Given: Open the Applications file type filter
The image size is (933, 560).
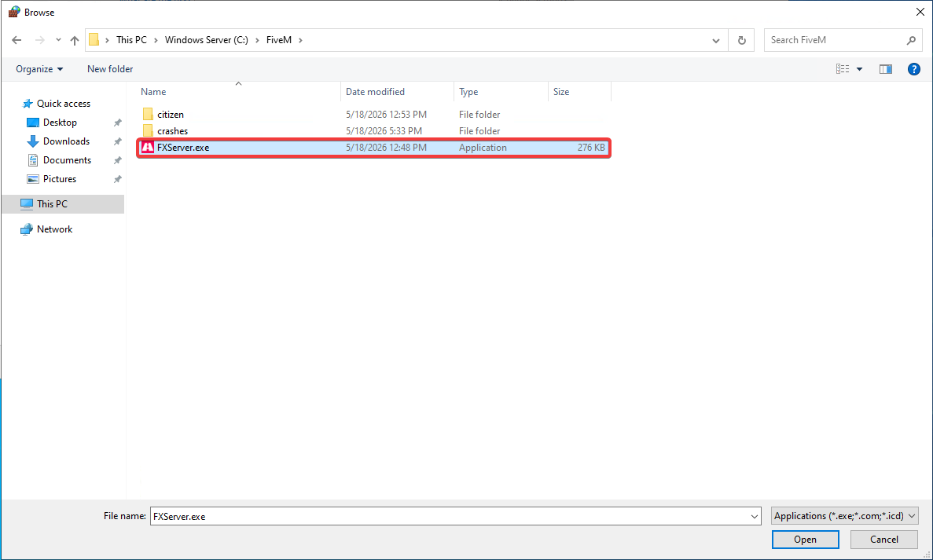Looking at the screenshot, I should (845, 516).
